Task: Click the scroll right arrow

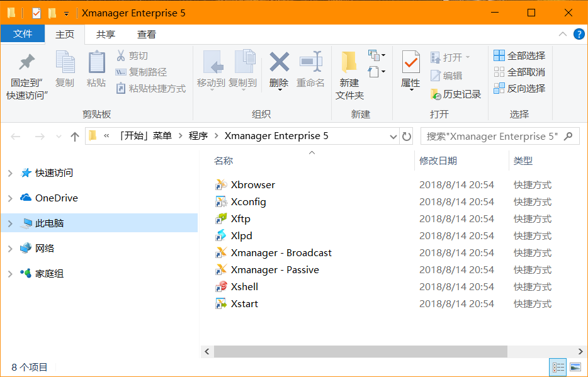Action: [x=580, y=352]
